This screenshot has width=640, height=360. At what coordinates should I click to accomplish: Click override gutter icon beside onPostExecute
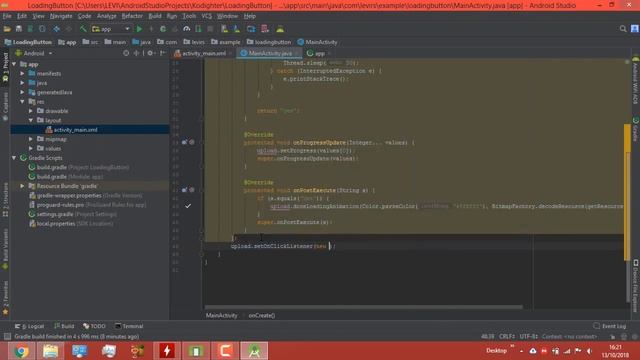click(x=184, y=190)
